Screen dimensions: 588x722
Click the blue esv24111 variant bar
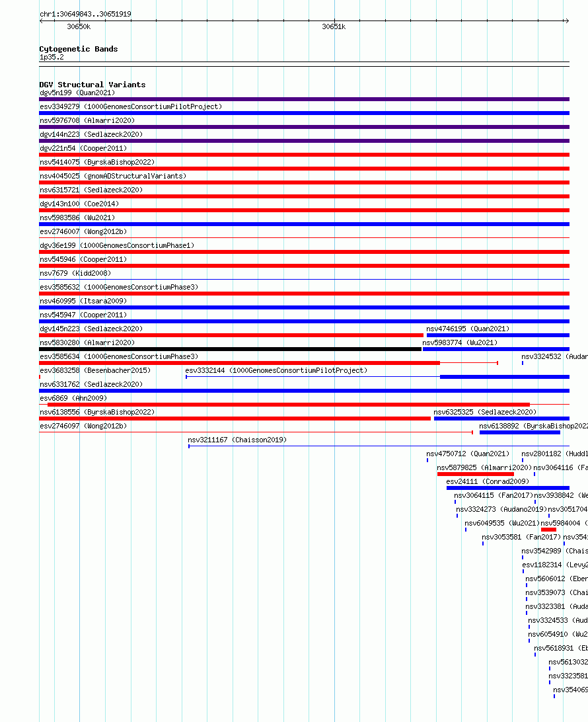[x=508, y=488]
